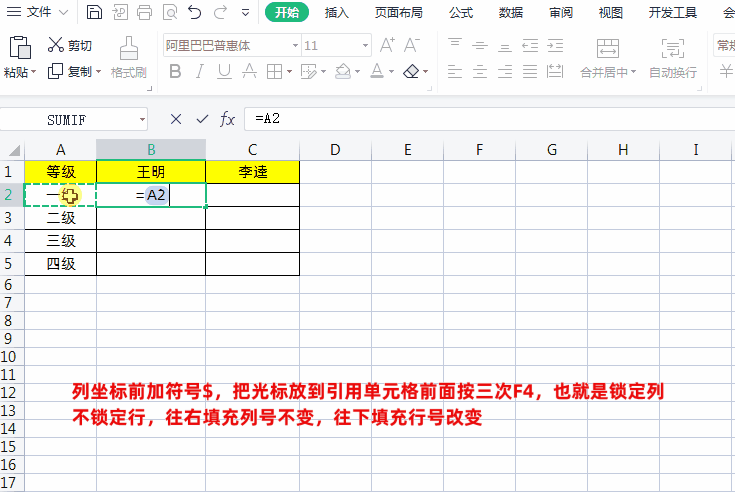Open the font size 11 dropdown
This screenshot has height=492, width=735.
365,45
